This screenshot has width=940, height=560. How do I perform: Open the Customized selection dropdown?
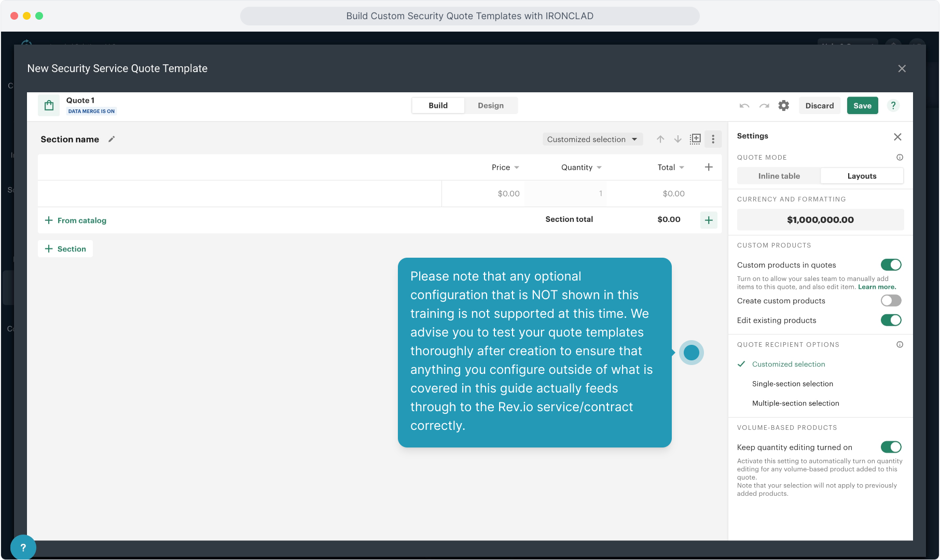click(x=592, y=139)
